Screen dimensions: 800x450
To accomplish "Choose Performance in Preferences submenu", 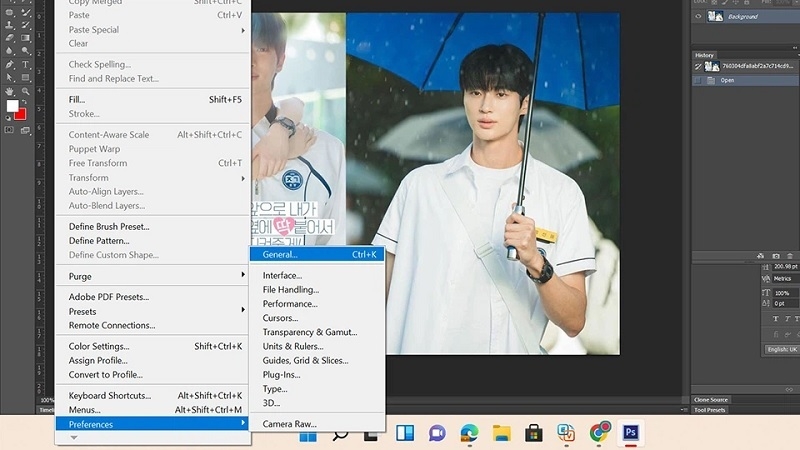I will click(x=290, y=304).
